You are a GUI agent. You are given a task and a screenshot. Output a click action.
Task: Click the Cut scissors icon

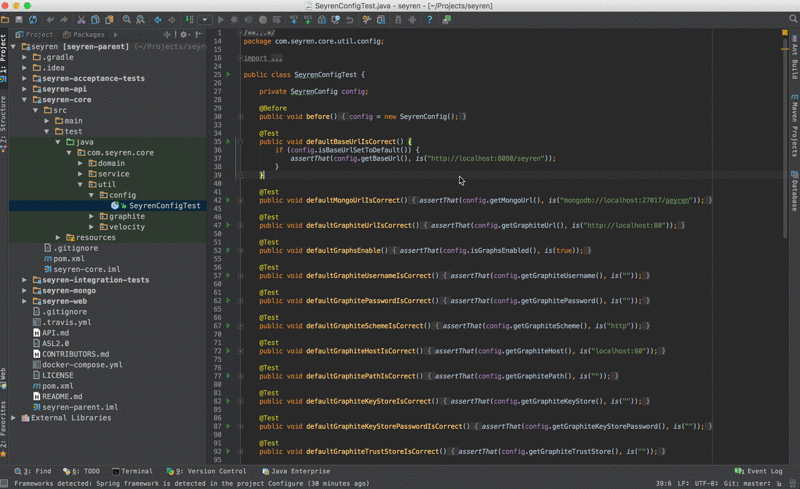coord(81,20)
